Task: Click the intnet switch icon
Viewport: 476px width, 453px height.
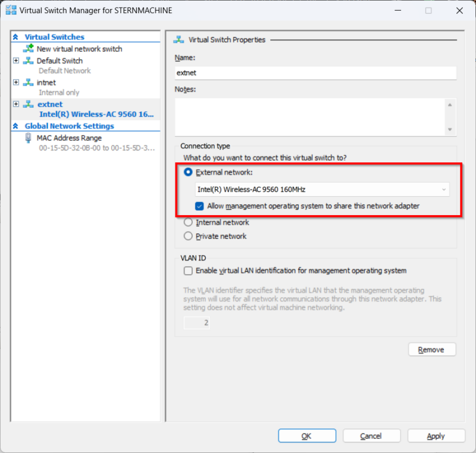Action: [28, 83]
